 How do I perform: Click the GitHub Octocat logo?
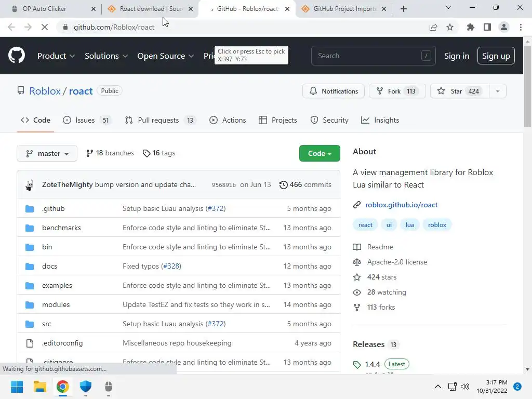tap(16, 56)
